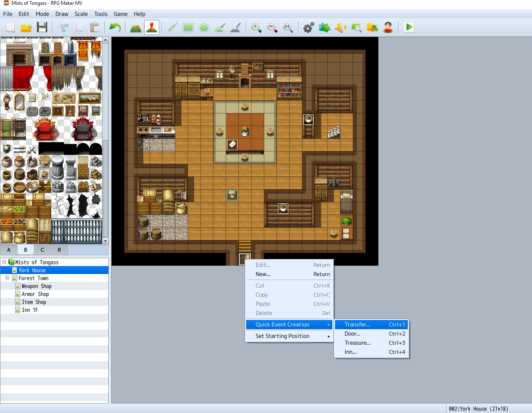532x413 pixels.
Task: Switch to Map editing mode
Action: 136,27
